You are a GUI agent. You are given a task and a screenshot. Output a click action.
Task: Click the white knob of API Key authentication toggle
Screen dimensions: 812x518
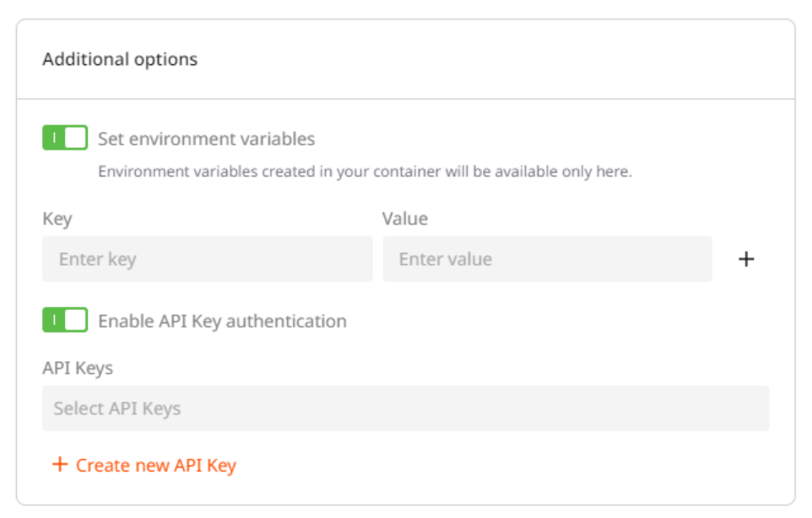[x=76, y=321]
